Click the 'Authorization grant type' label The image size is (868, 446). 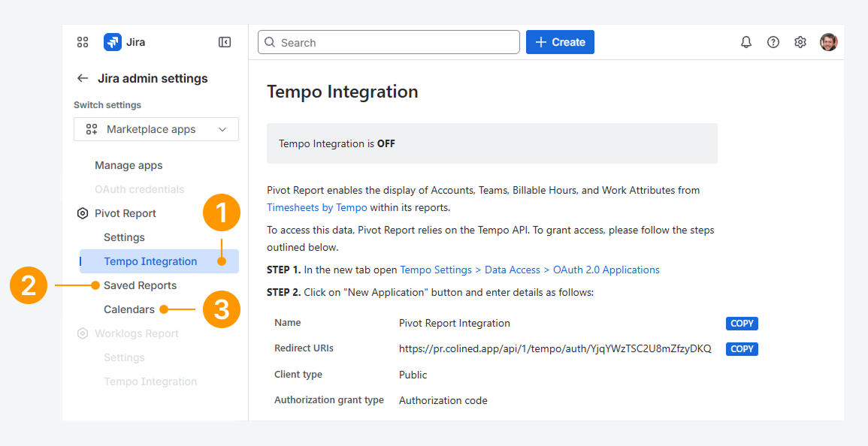click(329, 399)
